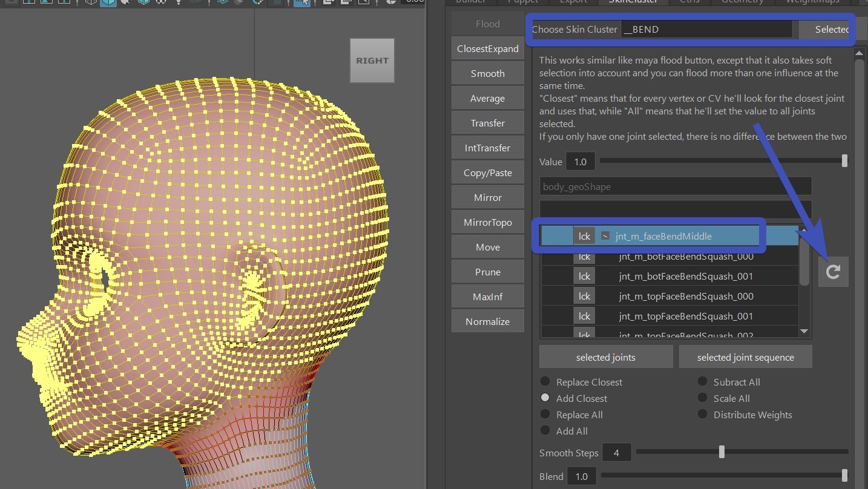
Task: Click the refresh arrow icon beside the joint list
Action: 833,272
